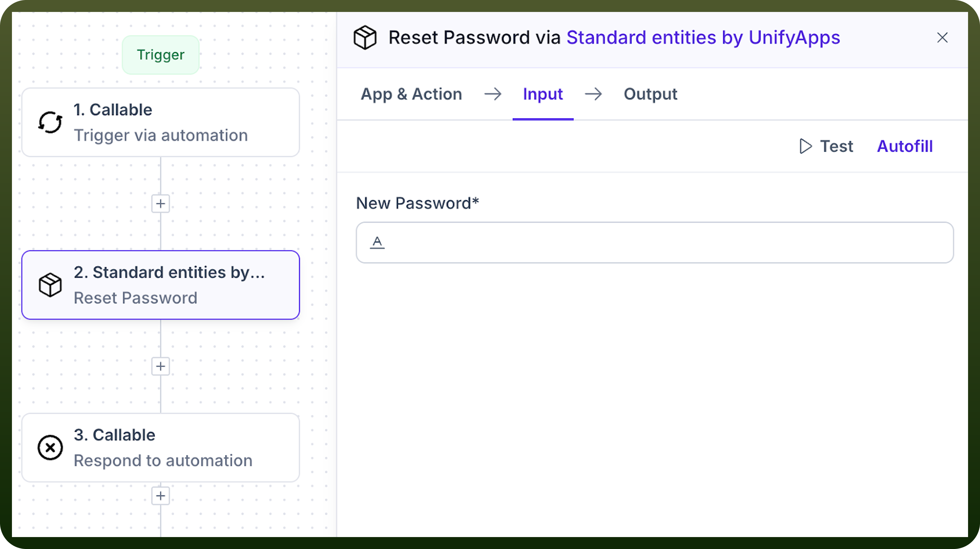The image size is (980, 549).
Task: Open Standard entities by UnifyApps link
Action: (x=703, y=38)
